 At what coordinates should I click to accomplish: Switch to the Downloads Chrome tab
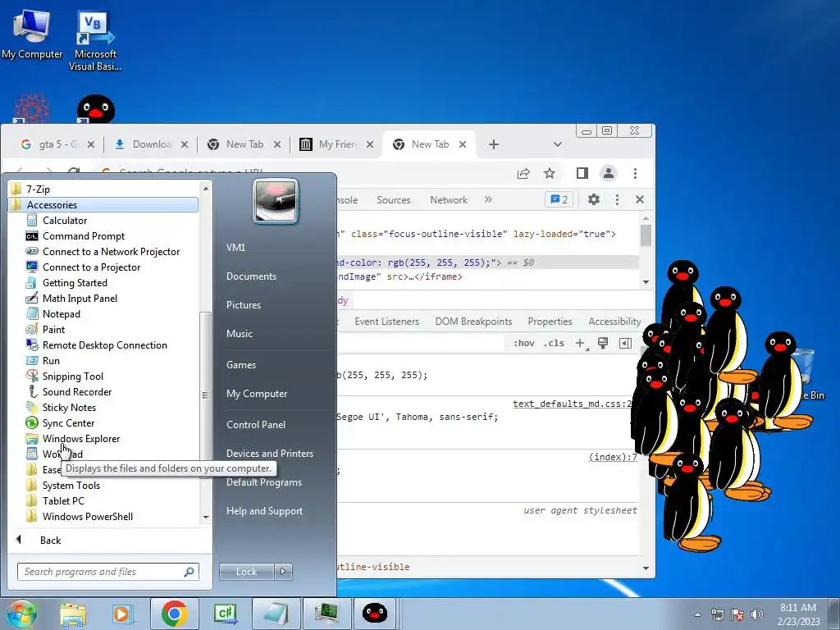pos(150,144)
